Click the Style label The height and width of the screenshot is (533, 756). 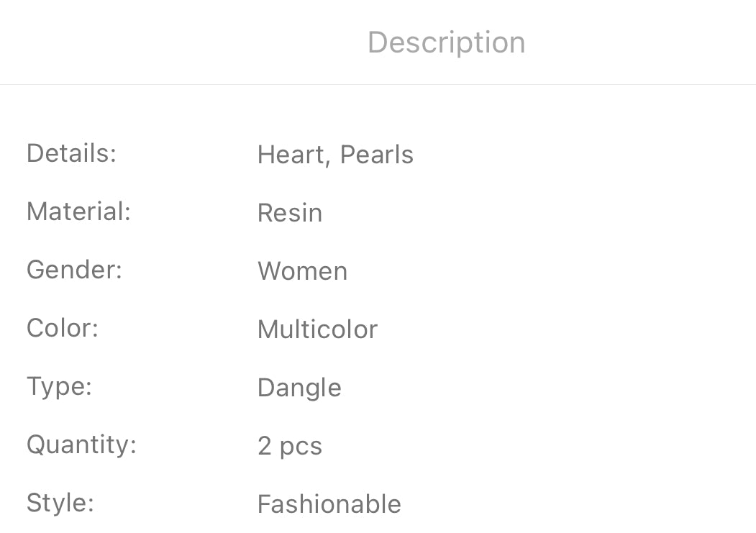click(x=60, y=503)
